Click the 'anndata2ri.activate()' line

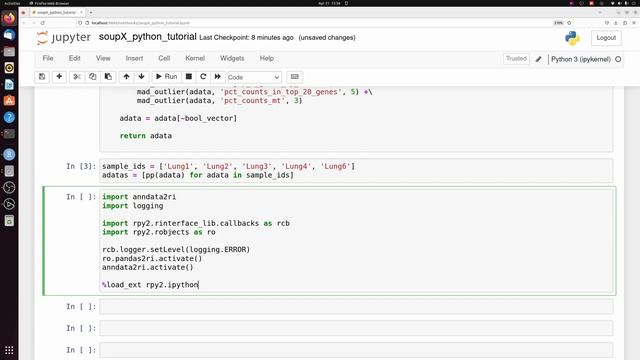pyautogui.click(x=148, y=267)
